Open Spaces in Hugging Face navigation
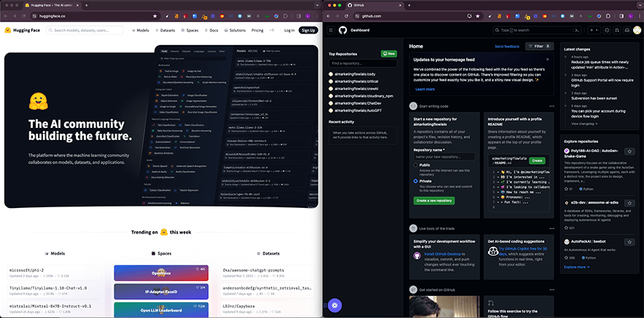 [x=190, y=30]
